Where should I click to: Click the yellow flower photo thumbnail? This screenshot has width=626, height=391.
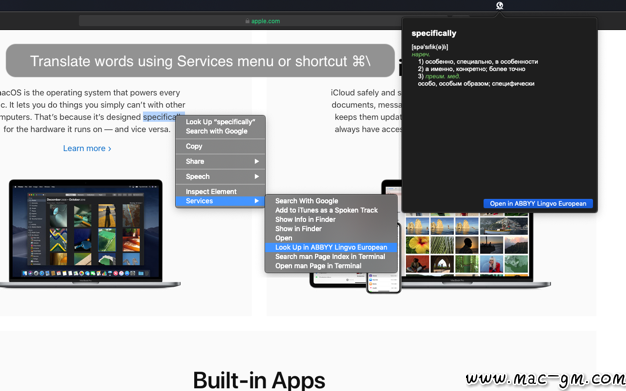[417, 245]
